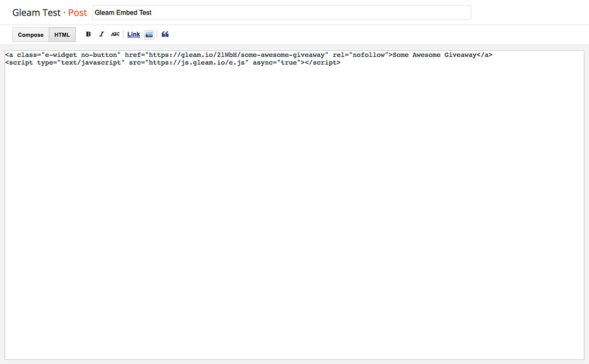This screenshot has height=364, width=589.
Task: Click the js.gleam.io script src URL
Action: click(198, 63)
